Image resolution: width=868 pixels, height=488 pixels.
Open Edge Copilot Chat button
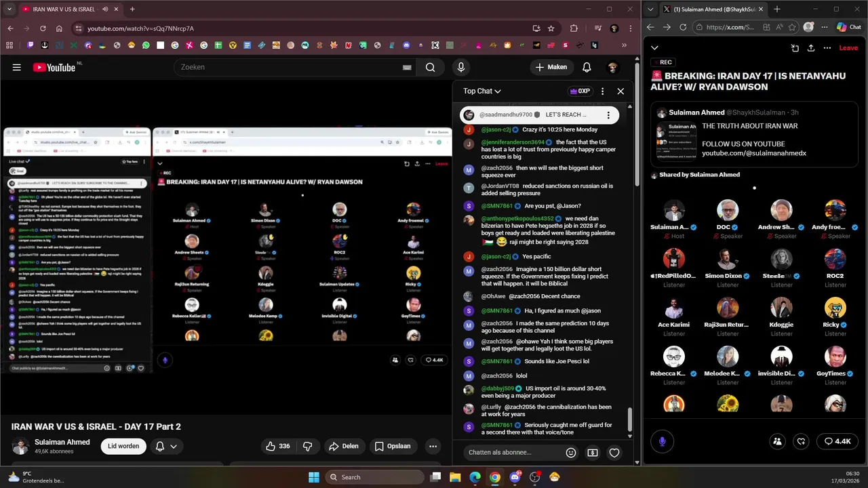848,27
